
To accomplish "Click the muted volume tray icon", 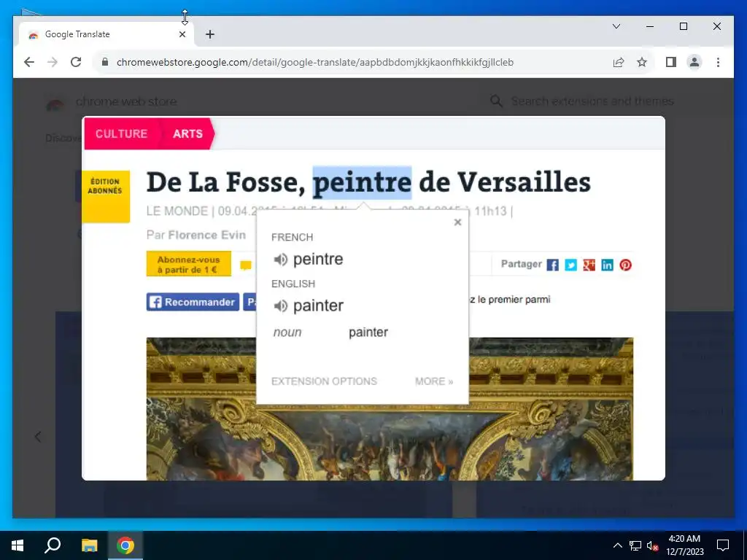I will tap(653, 545).
